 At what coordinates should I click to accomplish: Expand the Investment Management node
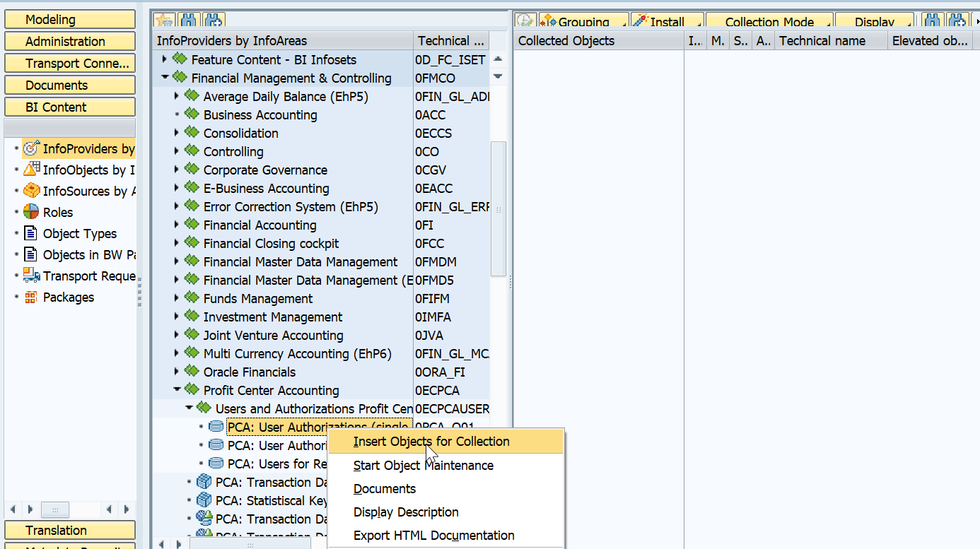[x=177, y=317]
